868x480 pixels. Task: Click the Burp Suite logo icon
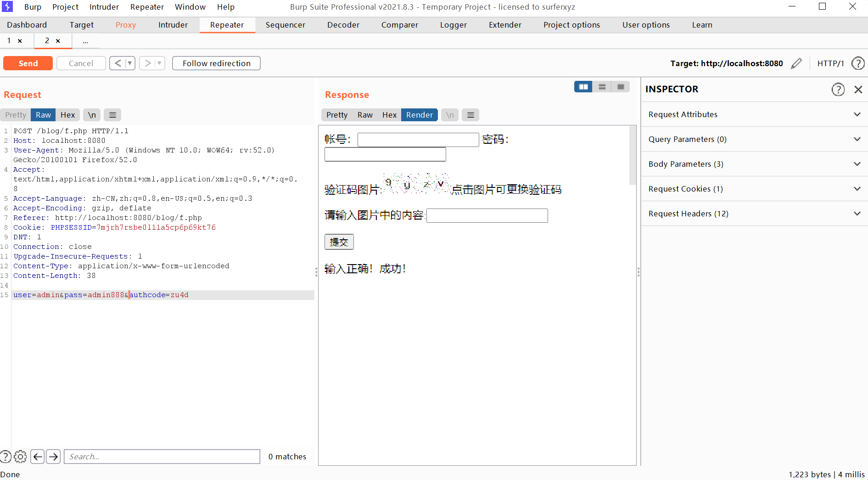point(7,6)
